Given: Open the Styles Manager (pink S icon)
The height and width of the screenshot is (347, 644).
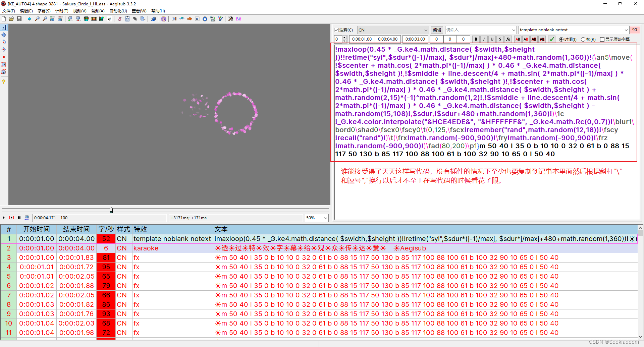Looking at the screenshot, I should [x=120, y=19].
